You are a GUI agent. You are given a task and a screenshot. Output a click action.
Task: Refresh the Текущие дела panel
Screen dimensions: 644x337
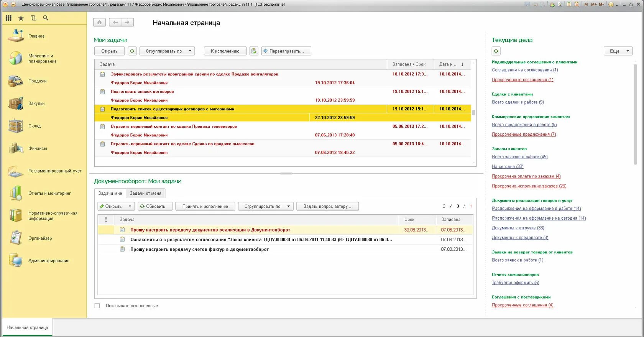(x=496, y=51)
